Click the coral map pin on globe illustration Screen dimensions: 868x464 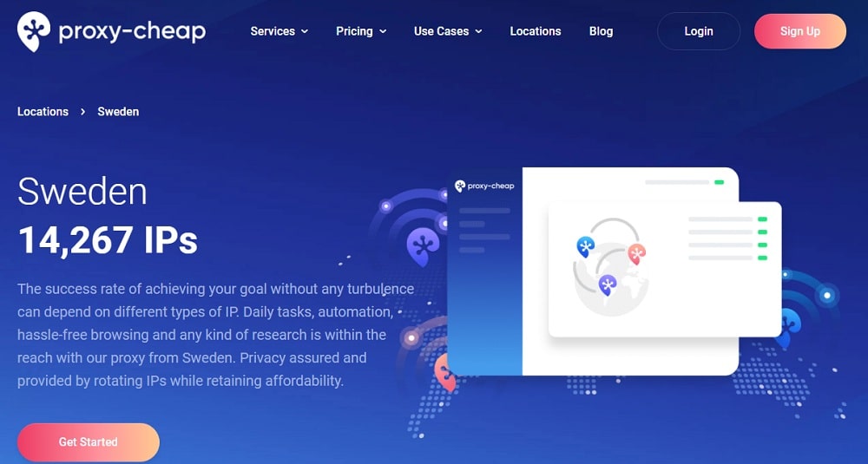[636, 254]
